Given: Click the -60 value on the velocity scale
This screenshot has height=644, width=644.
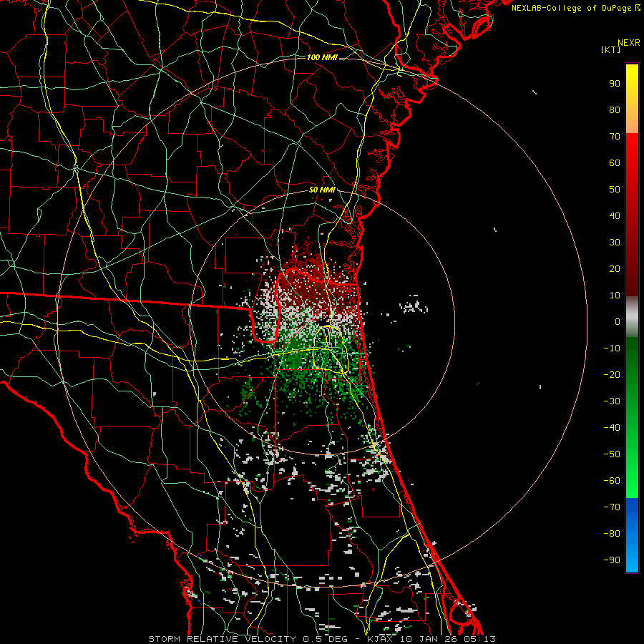Looking at the screenshot, I should (612, 481).
